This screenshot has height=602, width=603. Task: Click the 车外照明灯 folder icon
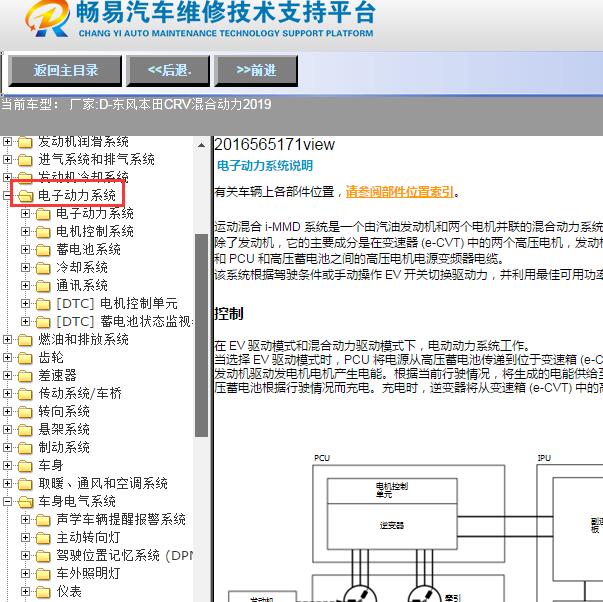[43, 574]
